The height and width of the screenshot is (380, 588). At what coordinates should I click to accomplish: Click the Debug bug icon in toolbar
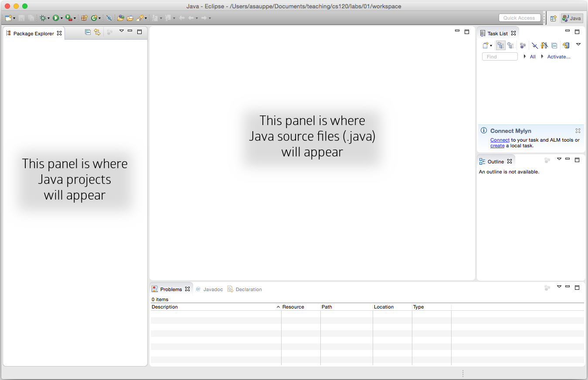pos(43,18)
